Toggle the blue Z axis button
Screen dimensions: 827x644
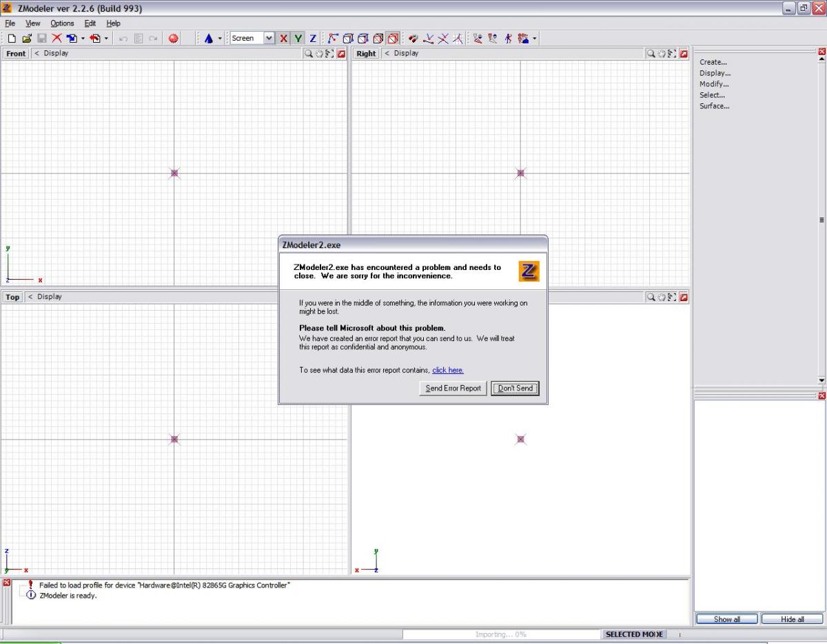tap(313, 39)
